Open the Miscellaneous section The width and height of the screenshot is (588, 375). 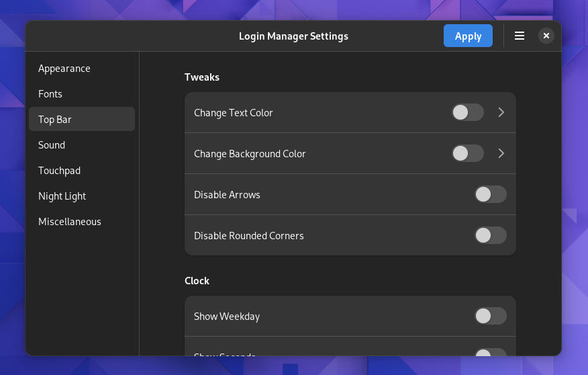click(x=70, y=222)
